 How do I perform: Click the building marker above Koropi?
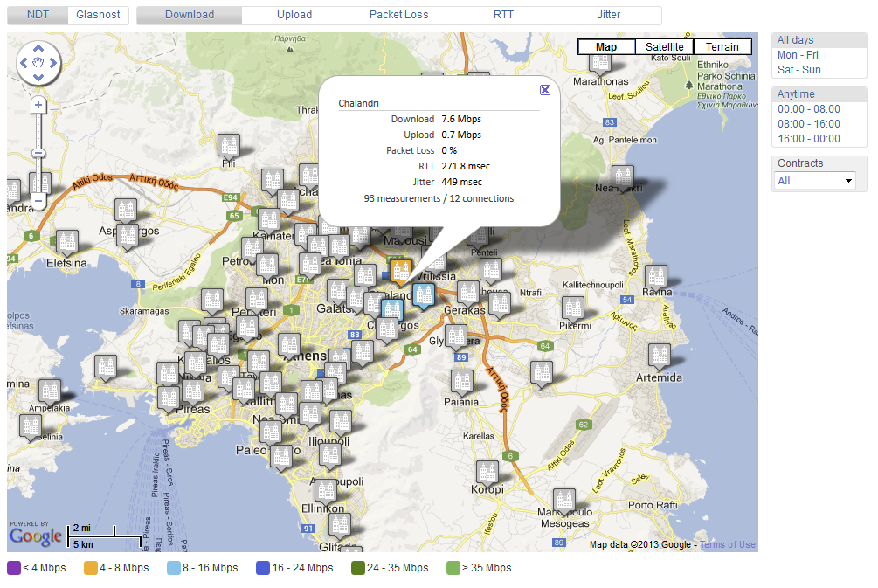(x=487, y=473)
